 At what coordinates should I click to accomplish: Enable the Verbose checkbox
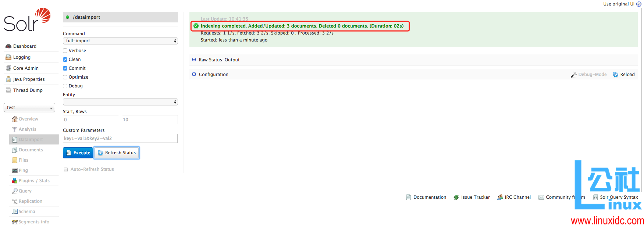[65, 51]
